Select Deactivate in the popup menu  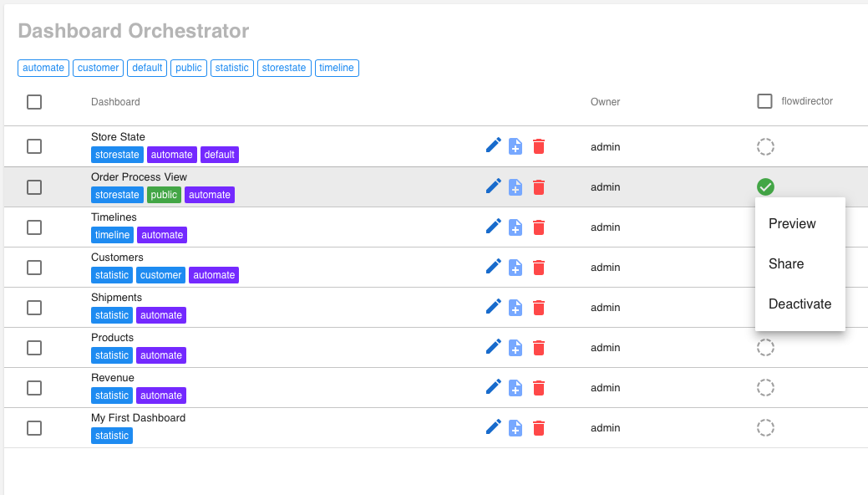click(x=799, y=304)
